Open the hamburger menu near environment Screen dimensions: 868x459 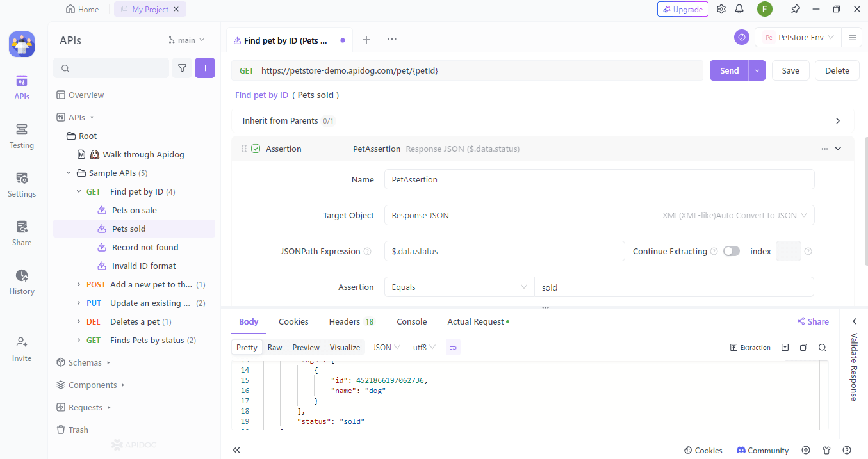pyautogui.click(x=852, y=38)
